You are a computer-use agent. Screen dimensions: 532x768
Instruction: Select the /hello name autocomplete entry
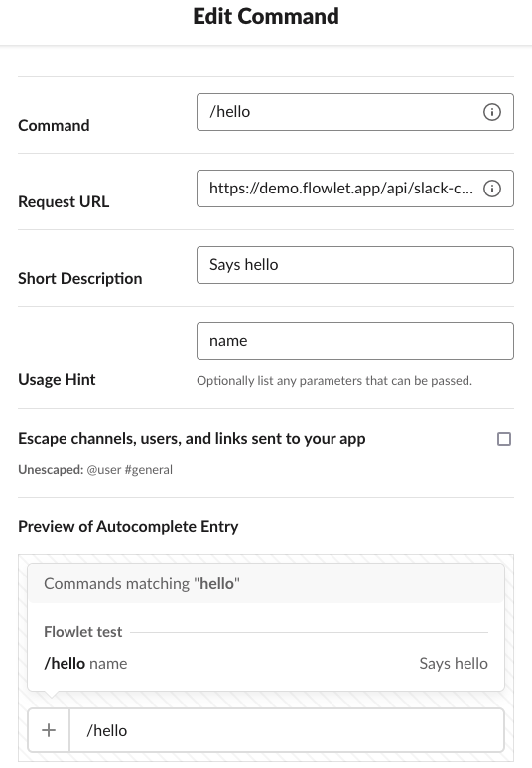point(266,663)
